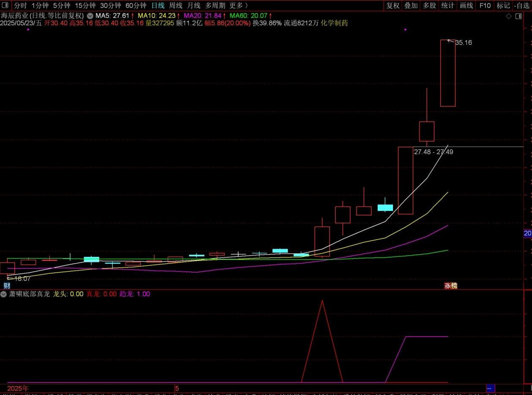This screenshot has width=532, height=395.
Task: Click the 化学制药 sector link
Action: (x=334, y=23)
